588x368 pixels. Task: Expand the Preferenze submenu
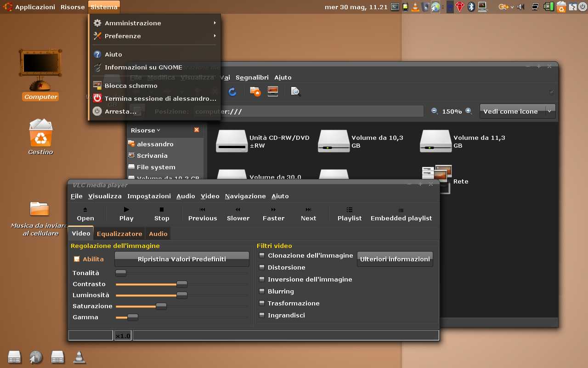pyautogui.click(x=154, y=36)
